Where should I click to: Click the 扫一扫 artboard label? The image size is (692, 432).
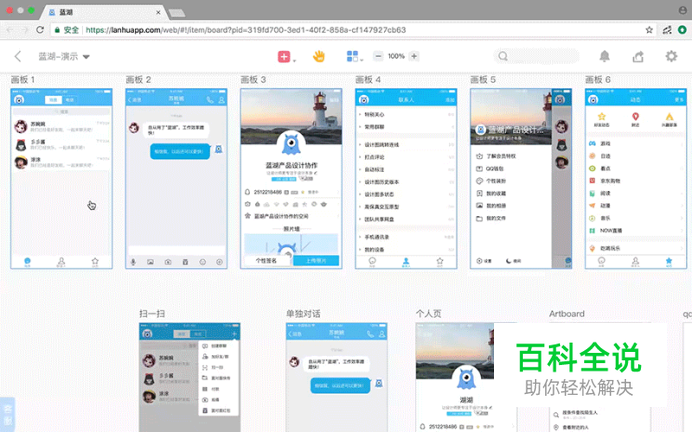[x=152, y=314]
